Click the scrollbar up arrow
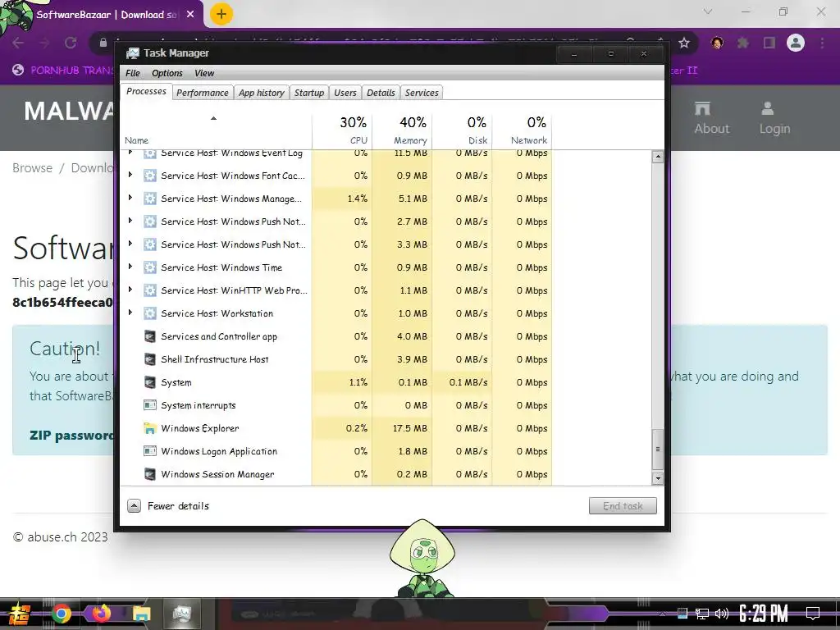Screen dimensions: 840x630 [x=657, y=157]
